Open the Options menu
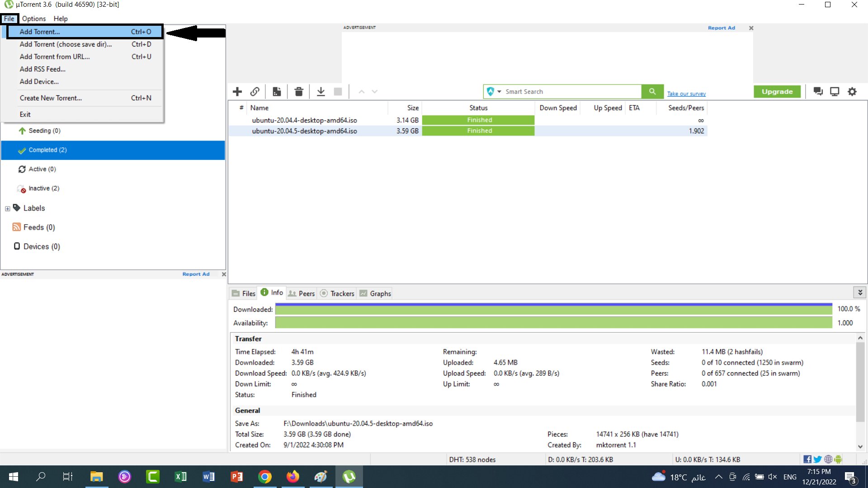 tap(34, 19)
